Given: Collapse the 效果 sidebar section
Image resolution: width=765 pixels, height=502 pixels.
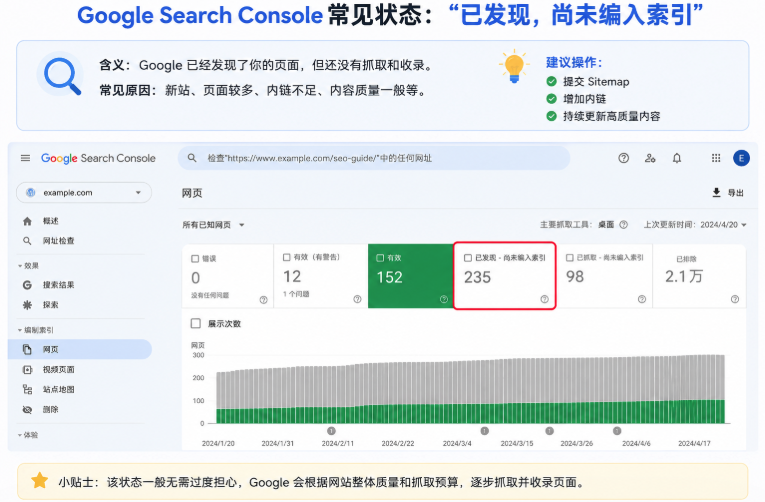Looking at the screenshot, I should pos(28,266).
